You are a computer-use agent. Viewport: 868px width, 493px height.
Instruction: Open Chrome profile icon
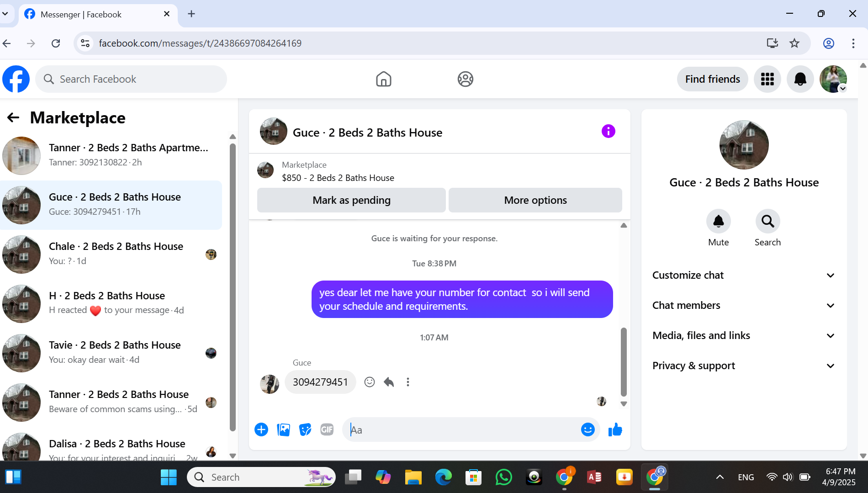(829, 43)
